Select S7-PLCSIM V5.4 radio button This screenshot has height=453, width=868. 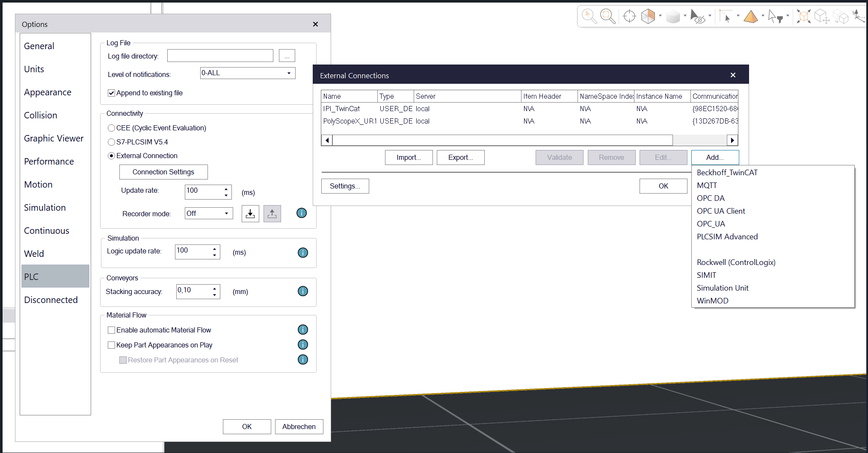pyautogui.click(x=111, y=142)
